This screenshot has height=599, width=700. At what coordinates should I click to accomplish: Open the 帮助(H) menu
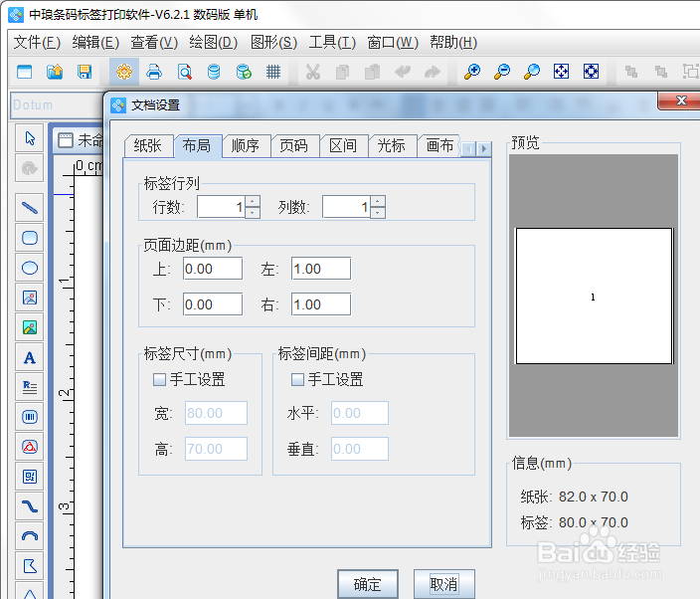pos(453,43)
